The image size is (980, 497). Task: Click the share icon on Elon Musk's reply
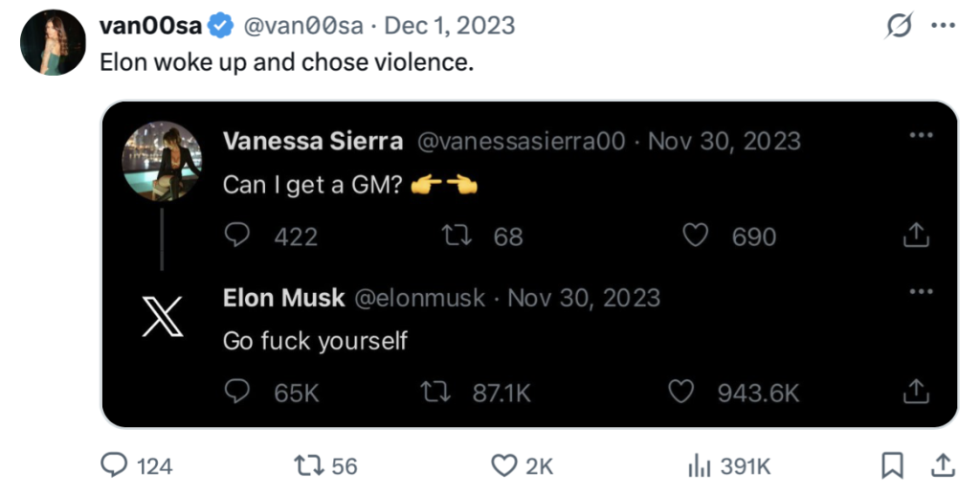pos(916,392)
